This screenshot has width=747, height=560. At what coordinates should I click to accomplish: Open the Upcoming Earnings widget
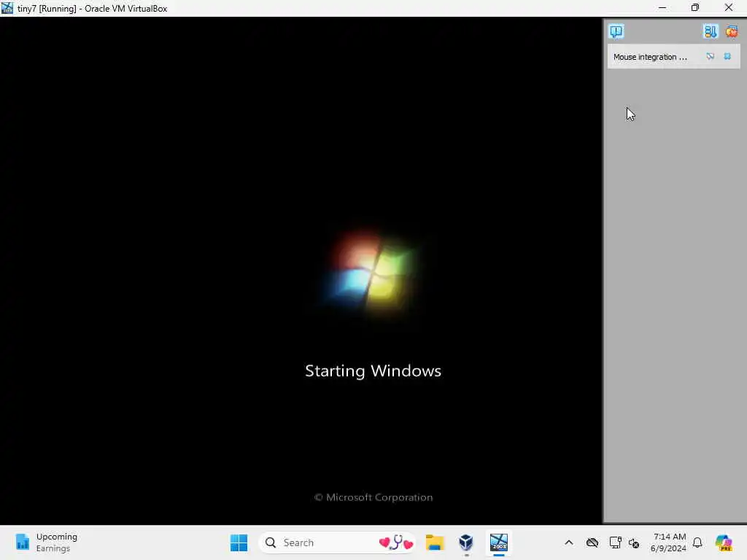point(46,542)
